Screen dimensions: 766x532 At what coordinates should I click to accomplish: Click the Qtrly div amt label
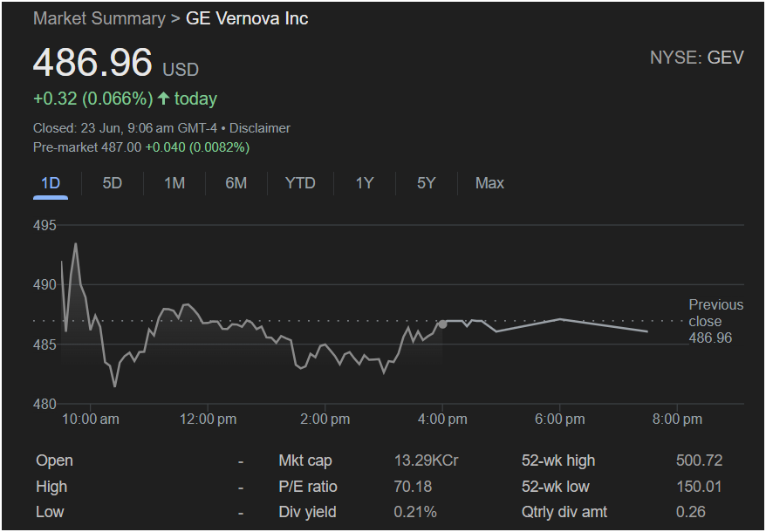coord(564,512)
